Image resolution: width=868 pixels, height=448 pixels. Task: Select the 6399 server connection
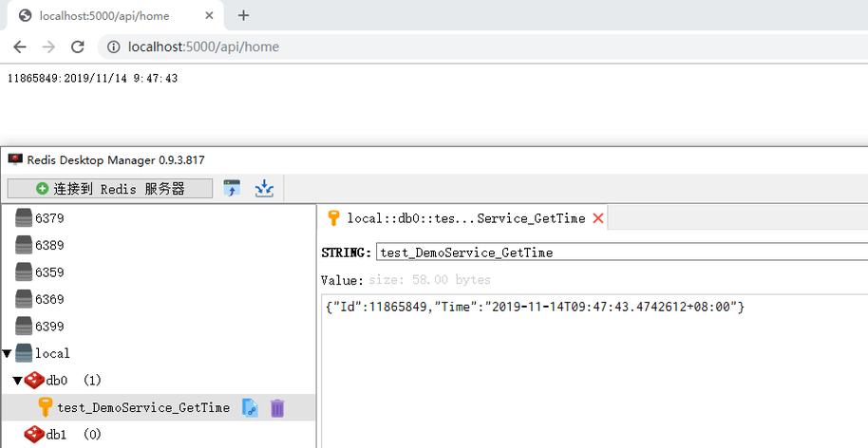pos(49,327)
